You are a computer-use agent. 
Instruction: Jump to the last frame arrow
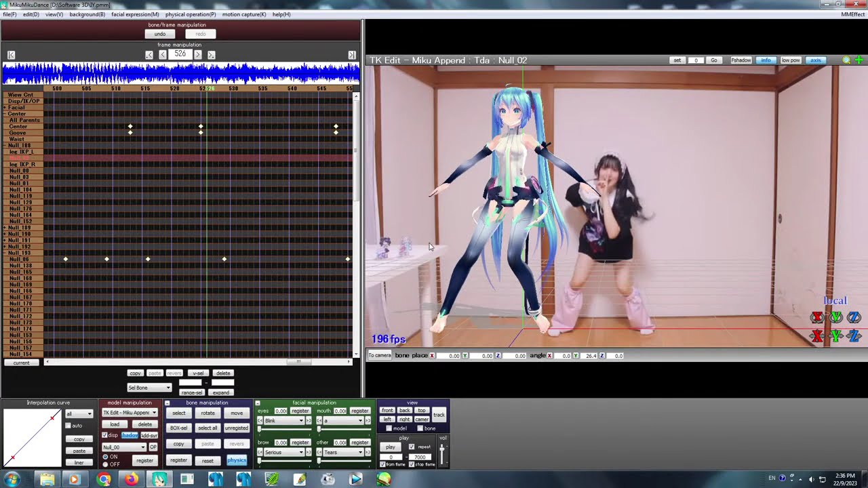coord(352,55)
